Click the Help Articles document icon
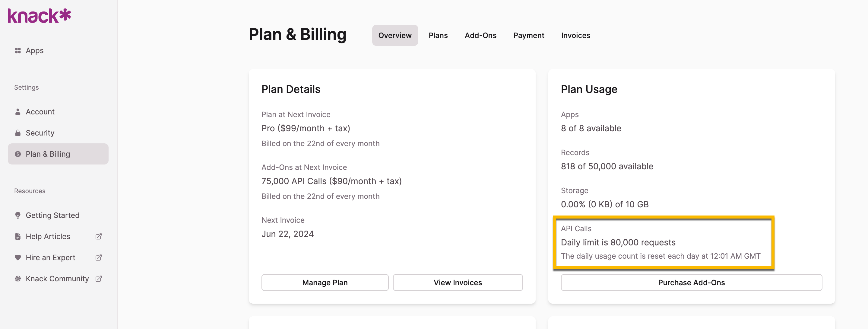 pyautogui.click(x=18, y=236)
